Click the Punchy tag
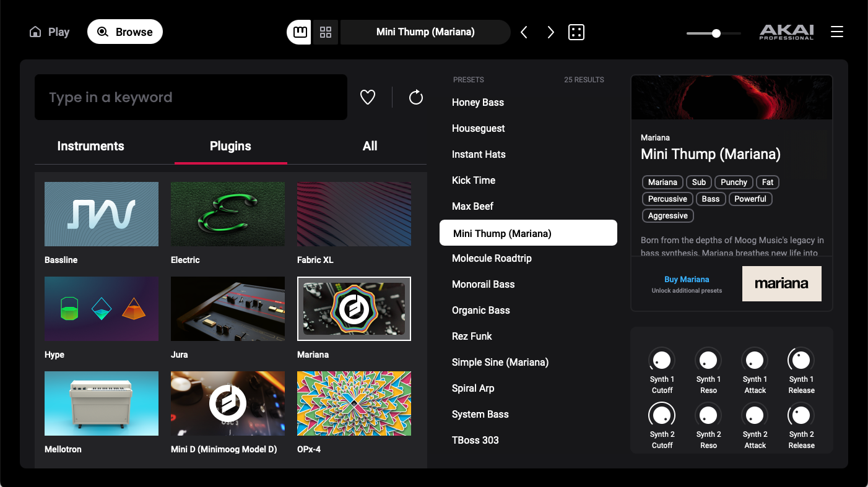Viewport: 868px width, 487px height. tap(734, 182)
